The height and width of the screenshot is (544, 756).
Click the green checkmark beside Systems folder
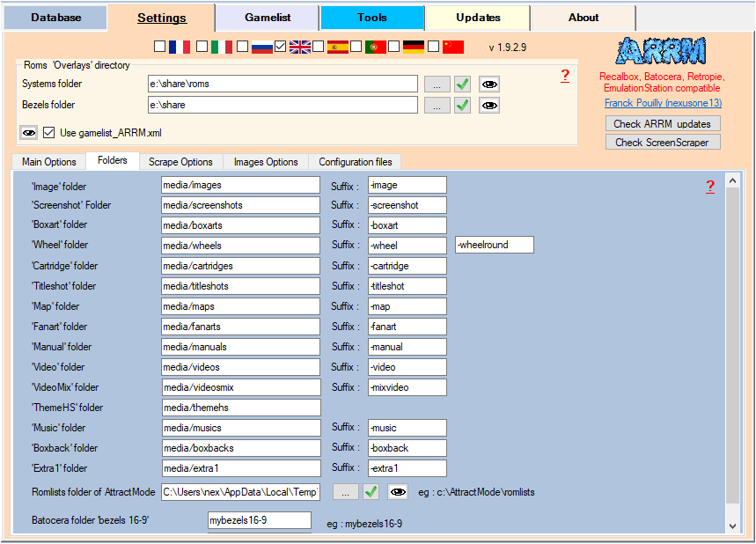462,85
